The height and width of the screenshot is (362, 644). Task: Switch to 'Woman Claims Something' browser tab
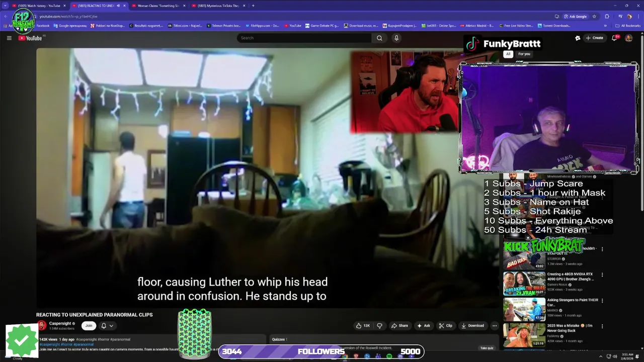click(158, 6)
